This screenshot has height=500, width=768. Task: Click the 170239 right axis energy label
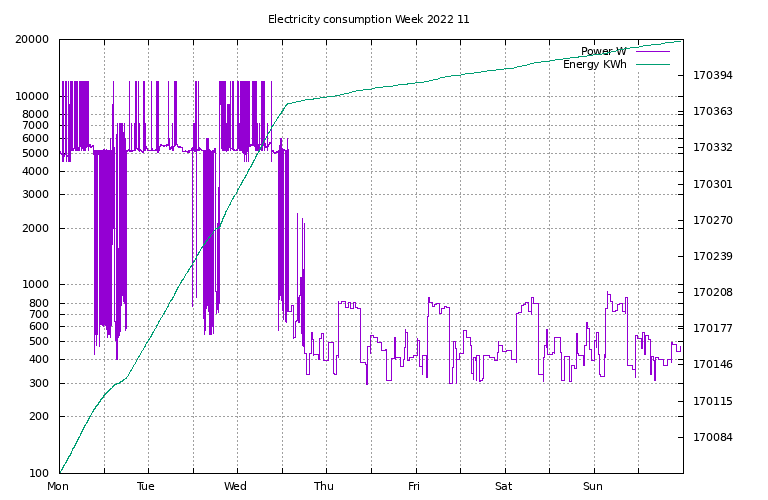point(713,256)
